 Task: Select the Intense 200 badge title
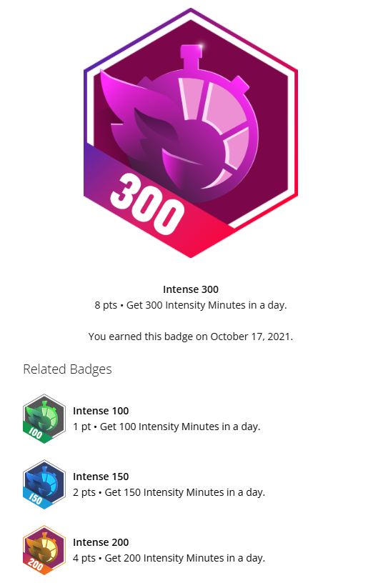(101, 542)
